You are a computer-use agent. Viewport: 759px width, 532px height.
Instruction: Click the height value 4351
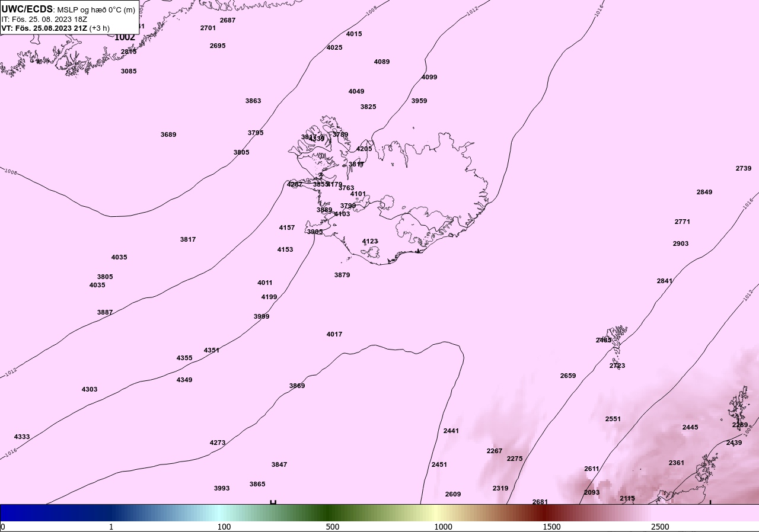[212, 350]
